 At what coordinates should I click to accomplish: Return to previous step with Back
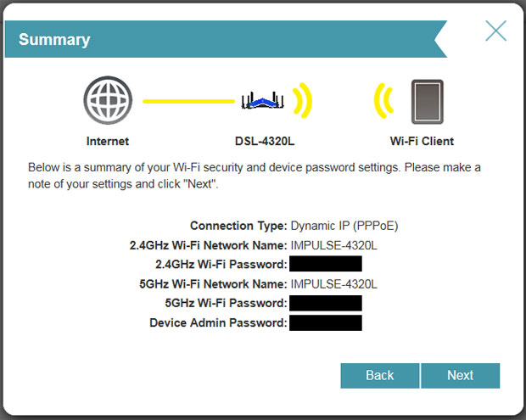(380, 375)
